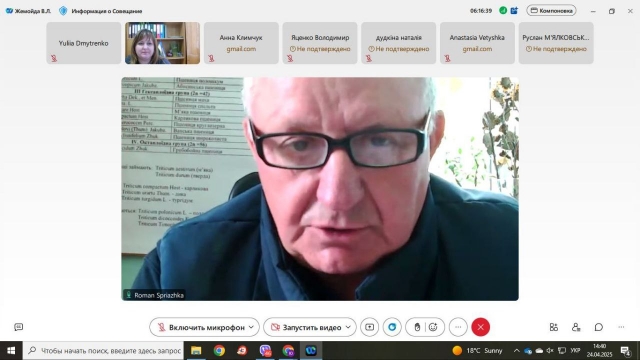Select Яценко Володимир participant tile

tap(320, 43)
